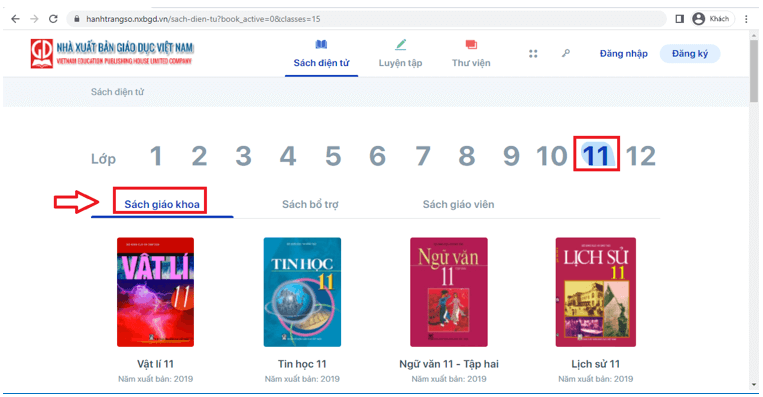Select grade 3 in Lớp row
The height and width of the screenshot is (397, 763).
coord(243,156)
